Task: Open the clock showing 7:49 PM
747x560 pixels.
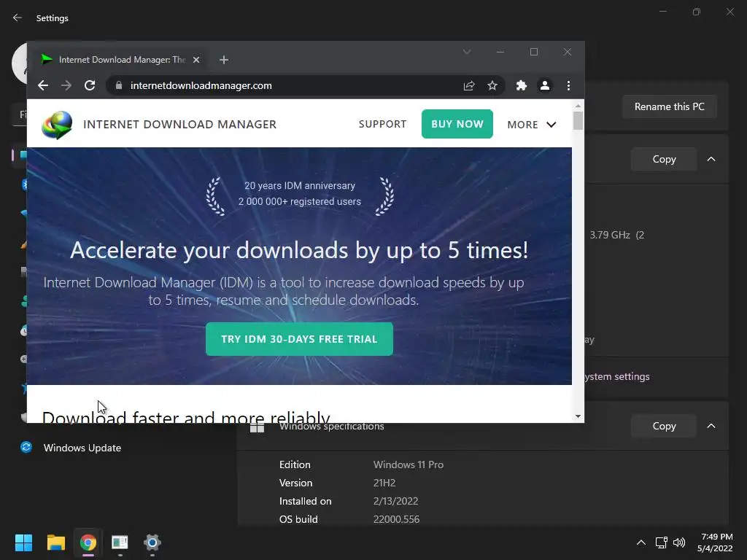Action: coord(715,542)
